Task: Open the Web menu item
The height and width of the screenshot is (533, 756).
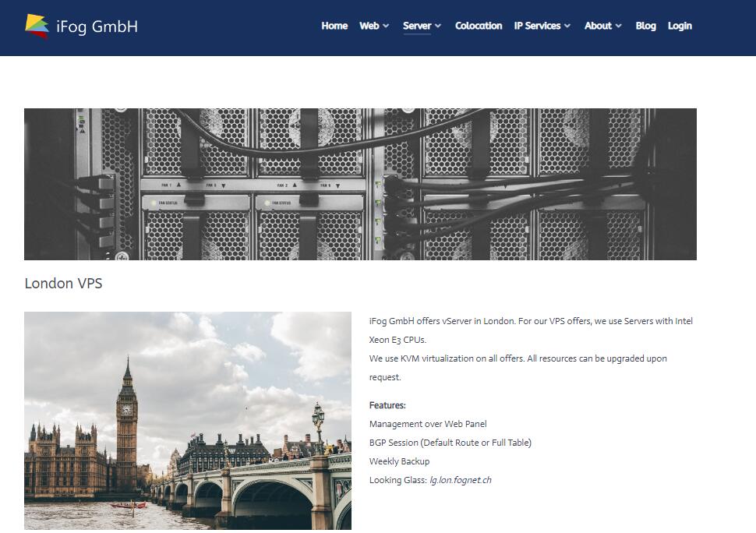Action: 369,26
